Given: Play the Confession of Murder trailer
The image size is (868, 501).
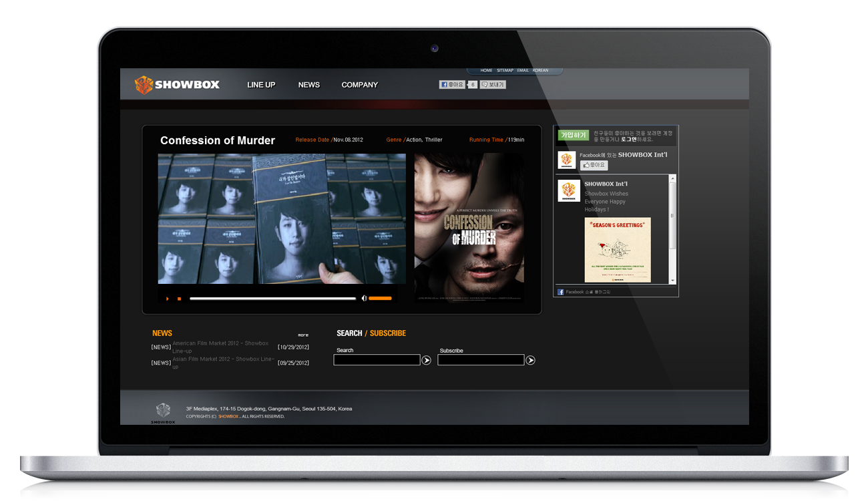Looking at the screenshot, I should coord(168,299).
